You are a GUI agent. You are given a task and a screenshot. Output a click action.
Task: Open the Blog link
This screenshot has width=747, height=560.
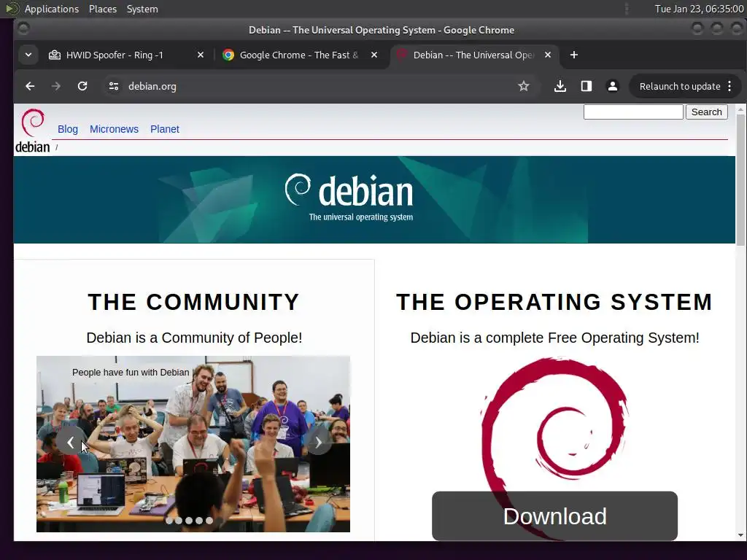point(68,129)
